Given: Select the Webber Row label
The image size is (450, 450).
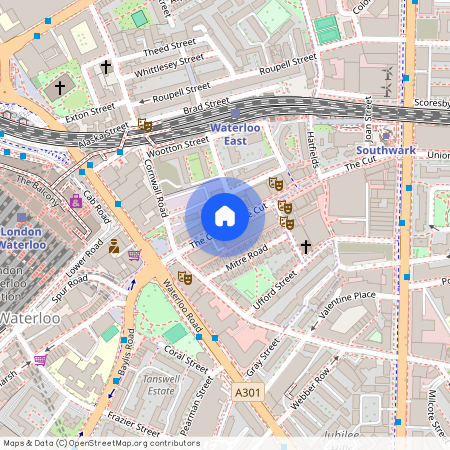Looking at the screenshot, I should [x=310, y=388].
